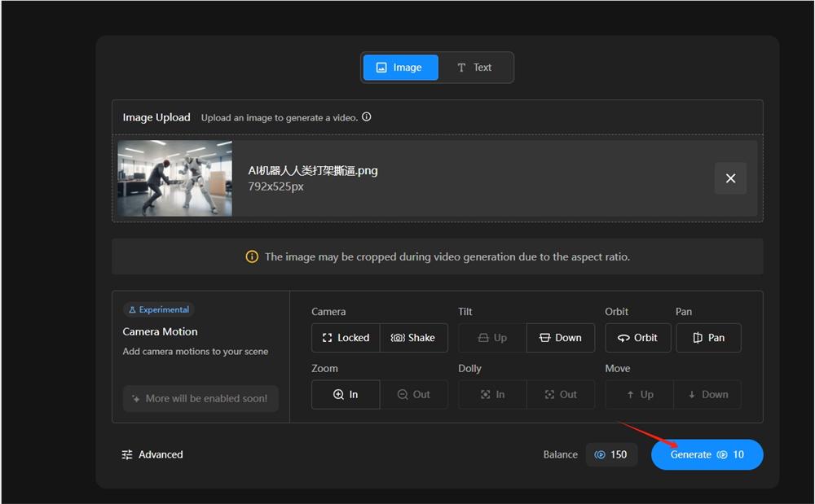Click the warning icon on the crop notice

tap(251, 256)
